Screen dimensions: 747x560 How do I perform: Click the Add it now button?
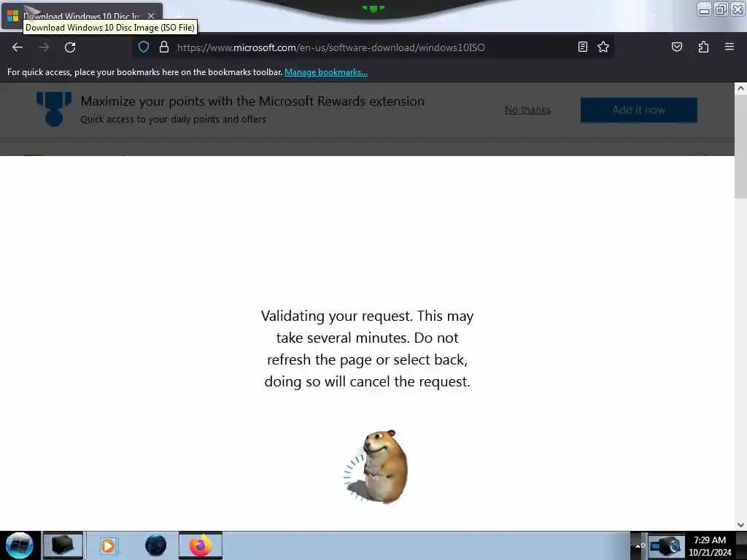click(638, 110)
